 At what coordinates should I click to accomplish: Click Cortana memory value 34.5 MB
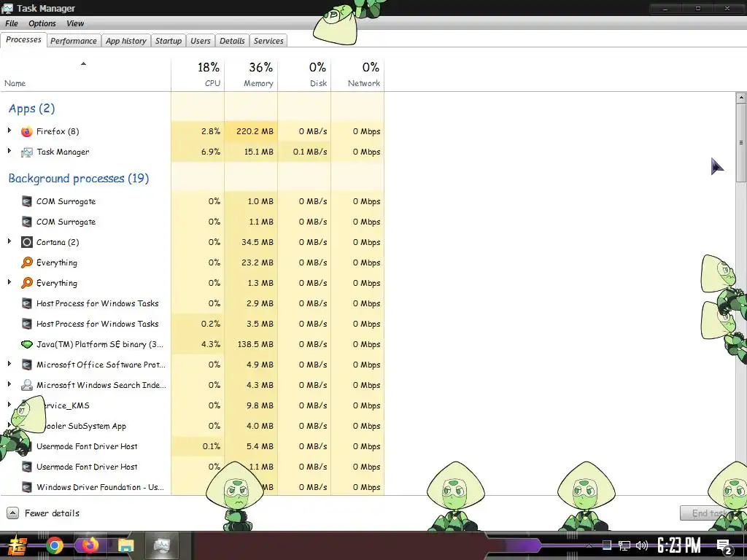(x=258, y=242)
